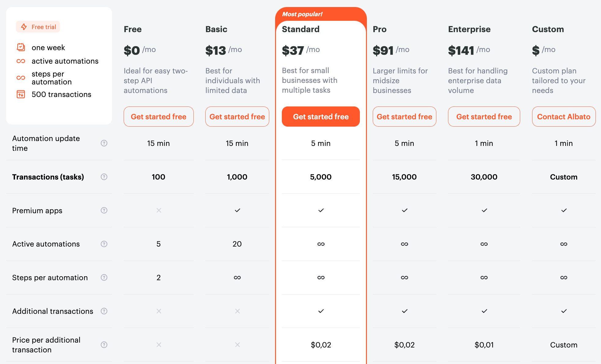Click the Most popular! banner
This screenshot has width=601, height=364.
302,14
